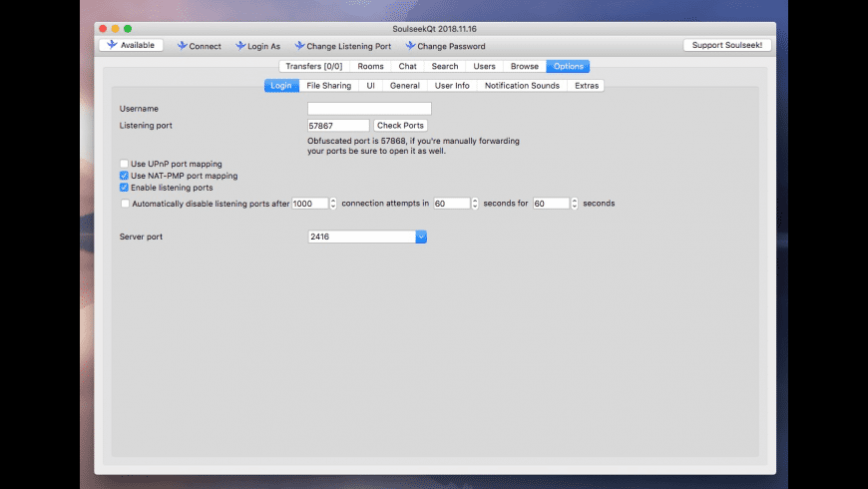Click the Support Soulseek! button
Screen dimensions: 868x489
pos(727,45)
